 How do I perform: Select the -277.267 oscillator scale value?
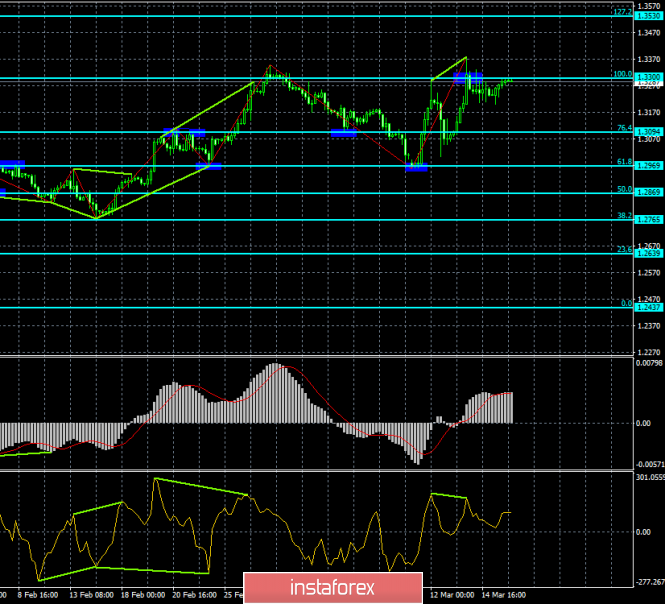pyautogui.click(x=650, y=582)
